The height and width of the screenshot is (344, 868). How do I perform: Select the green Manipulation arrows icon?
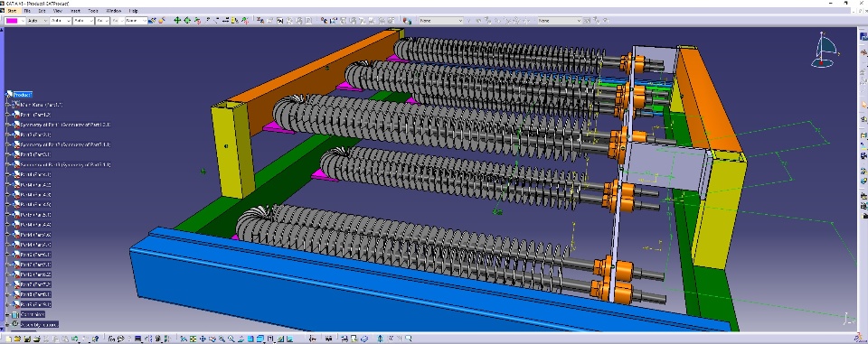pos(177,21)
